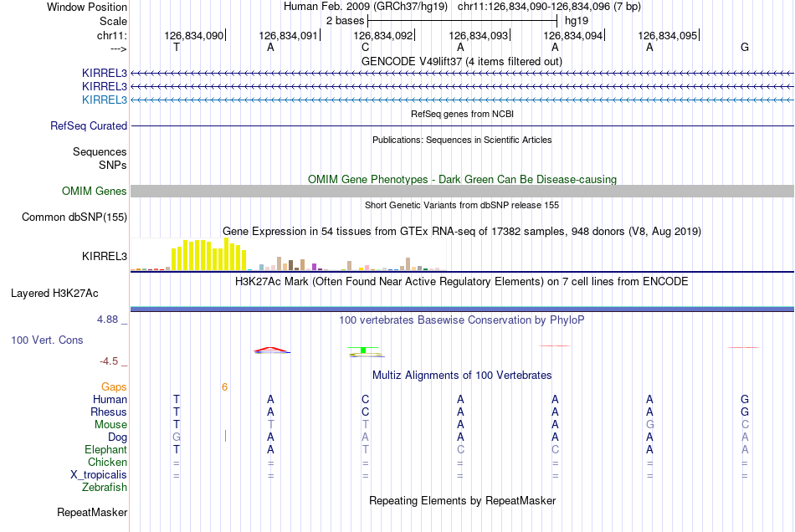
Task: Click the Short Genetic Variants dbSNP title
Action: [x=461, y=205]
